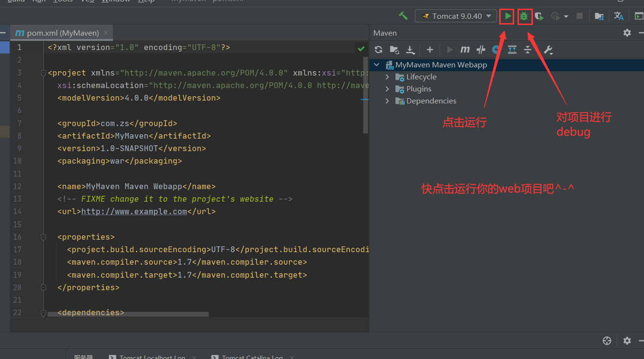Screen dimensions: 644x359
Task: Build project using the hammer icon
Action: pyautogui.click(x=403, y=16)
